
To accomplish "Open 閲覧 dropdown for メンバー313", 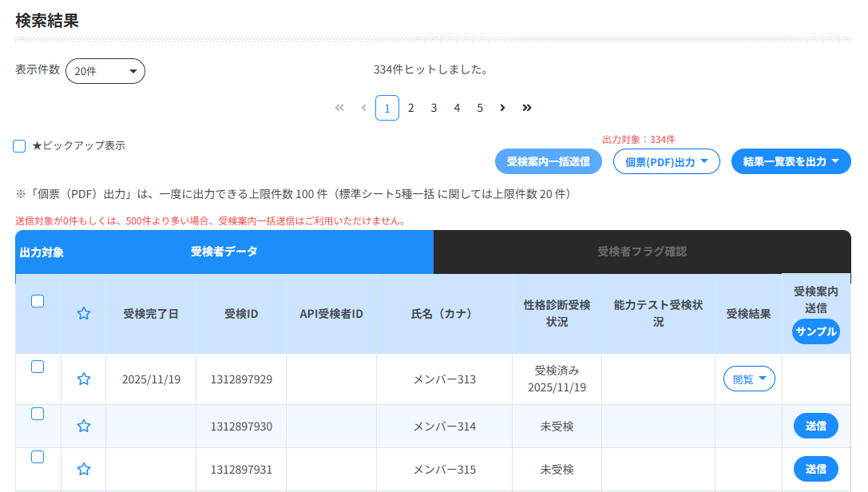I will tap(749, 379).
